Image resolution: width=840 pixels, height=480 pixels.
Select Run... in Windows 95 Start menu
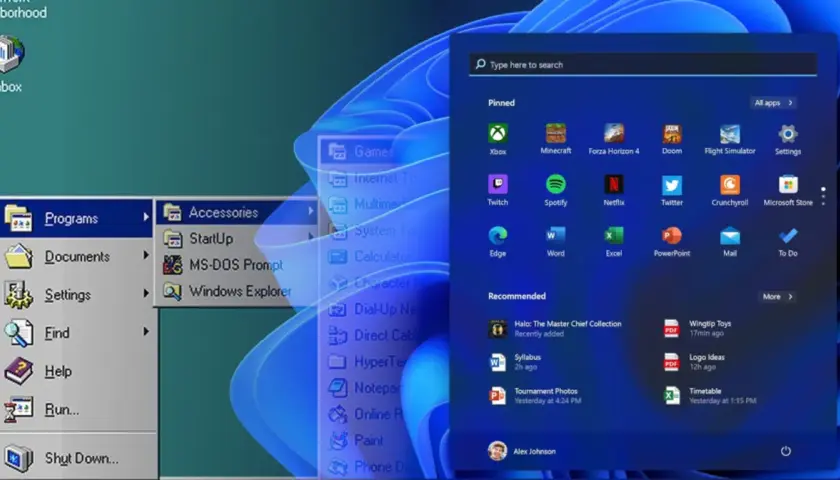(x=76, y=409)
